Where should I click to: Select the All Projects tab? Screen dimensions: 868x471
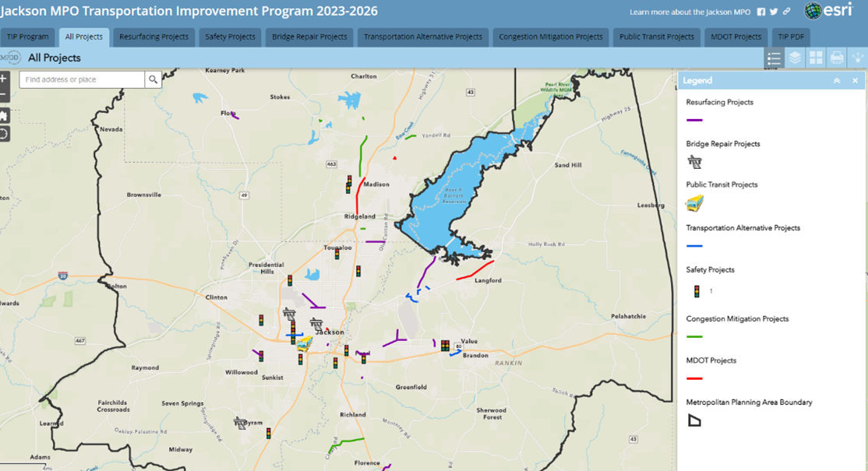(83, 37)
